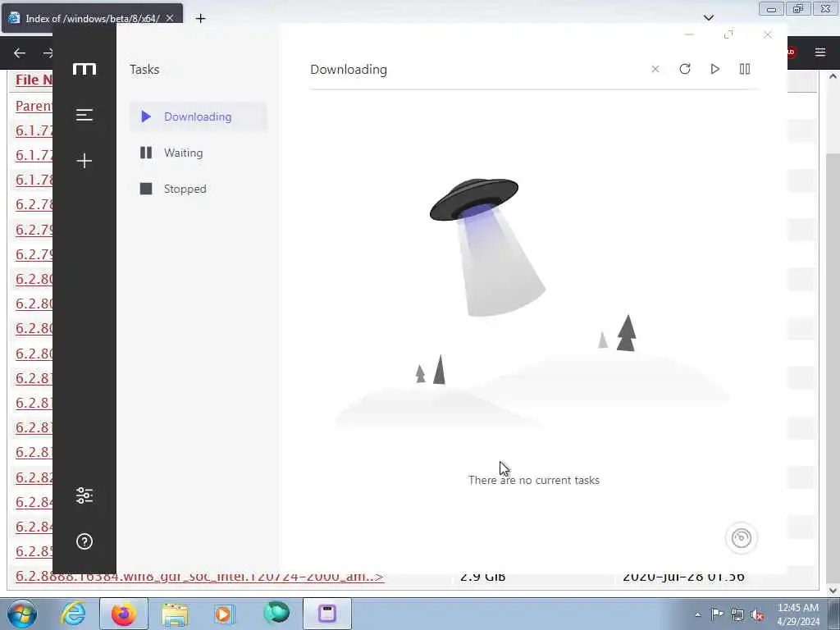Refresh the task list
840x630 pixels.
click(x=685, y=69)
